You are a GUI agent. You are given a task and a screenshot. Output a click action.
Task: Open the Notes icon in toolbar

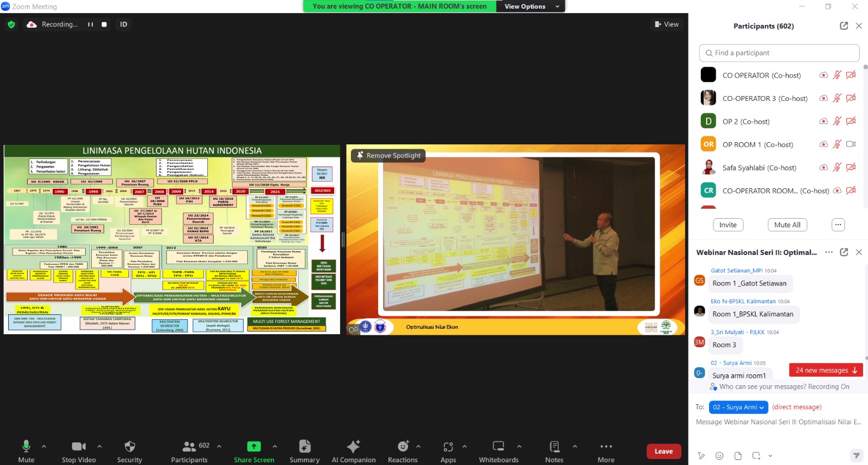554,447
